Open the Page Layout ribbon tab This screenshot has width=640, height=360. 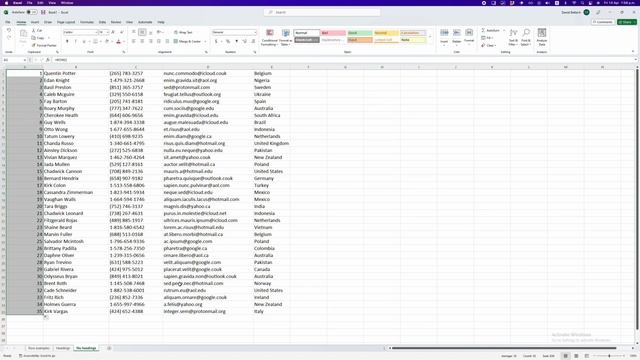[x=66, y=22]
